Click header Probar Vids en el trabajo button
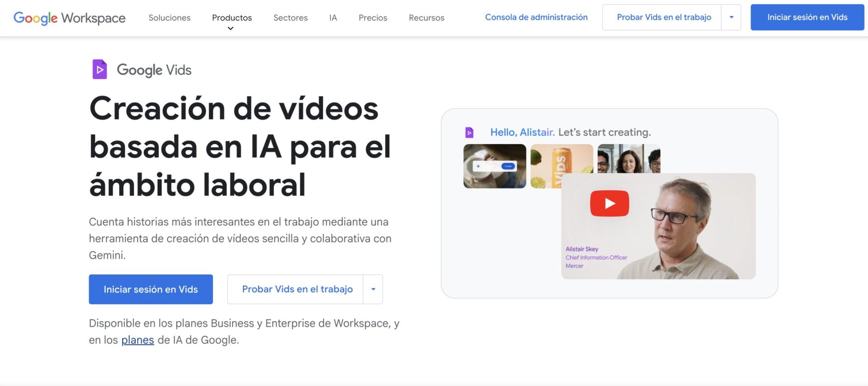 (662, 17)
